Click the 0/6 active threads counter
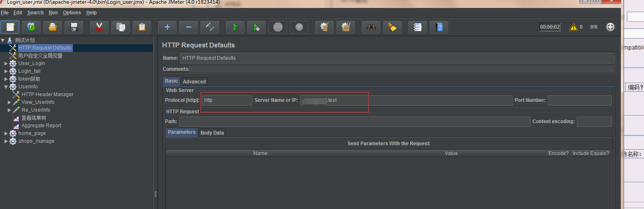This screenshot has width=644, height=209. [x=594, y=27]
